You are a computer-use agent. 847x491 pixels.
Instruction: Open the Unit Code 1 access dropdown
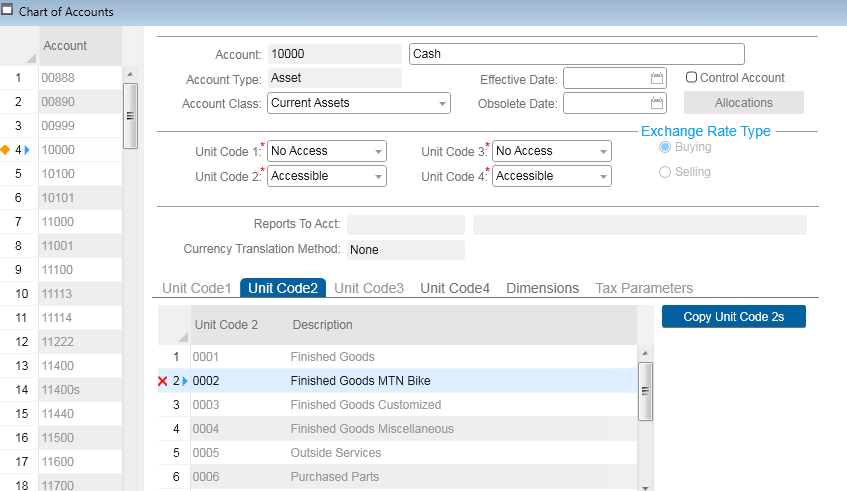378,151
